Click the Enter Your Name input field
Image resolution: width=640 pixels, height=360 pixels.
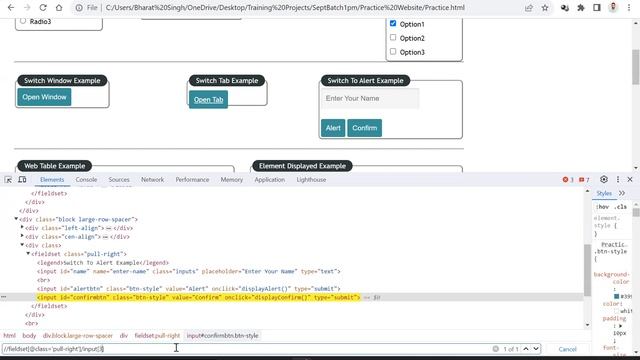(x=370, y=98)
